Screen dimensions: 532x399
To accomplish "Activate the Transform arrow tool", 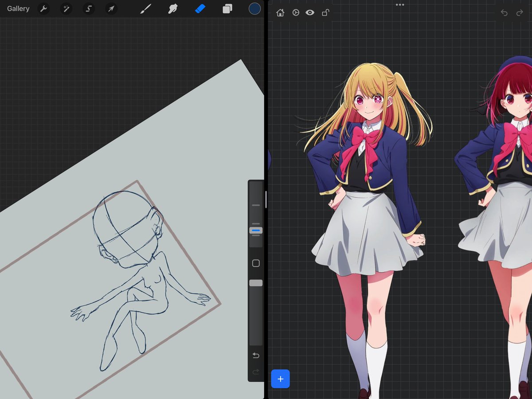I will pos(111,9).
